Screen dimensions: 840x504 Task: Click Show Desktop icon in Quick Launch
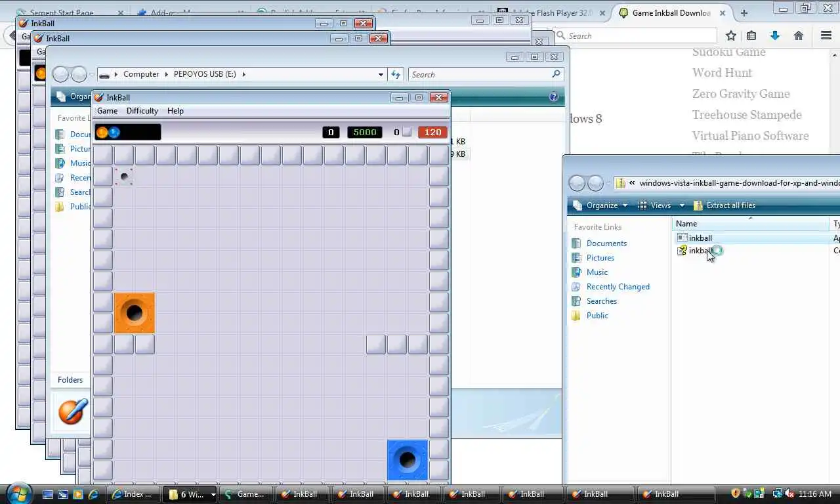[x=48, y=494]
